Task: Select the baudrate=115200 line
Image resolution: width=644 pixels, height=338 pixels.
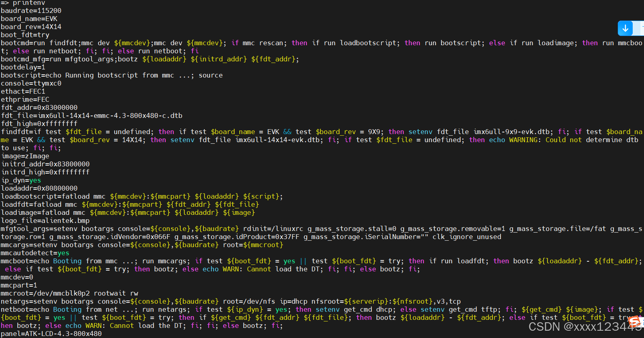Action: 31,10
